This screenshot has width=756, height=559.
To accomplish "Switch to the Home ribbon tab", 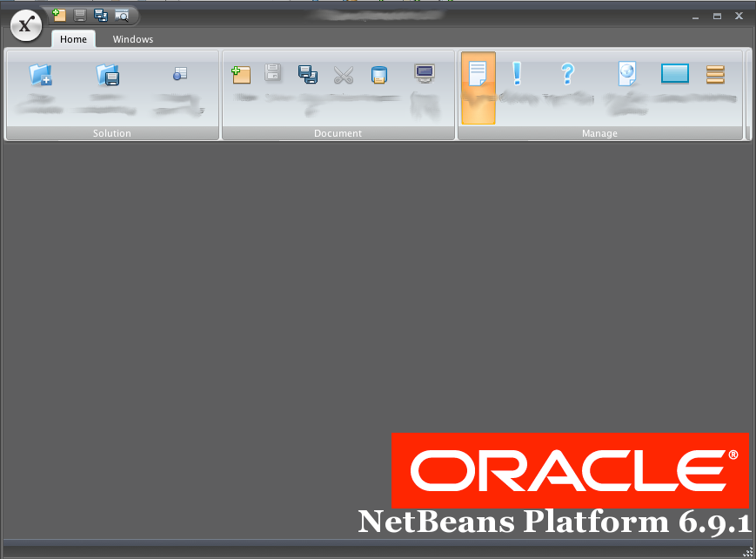I will point(73,39).
